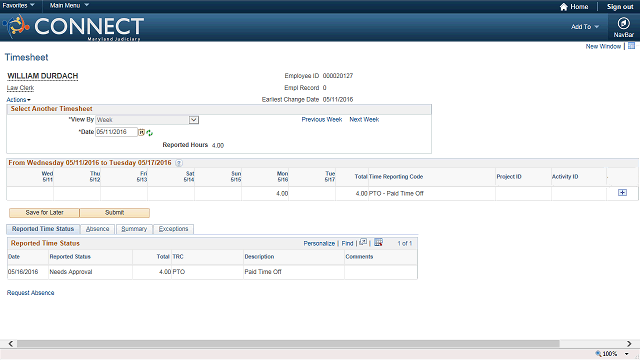Screen dimensions: 640x360
Task: Open the Main Menu dropdown
Action: (x=69, y=5)
